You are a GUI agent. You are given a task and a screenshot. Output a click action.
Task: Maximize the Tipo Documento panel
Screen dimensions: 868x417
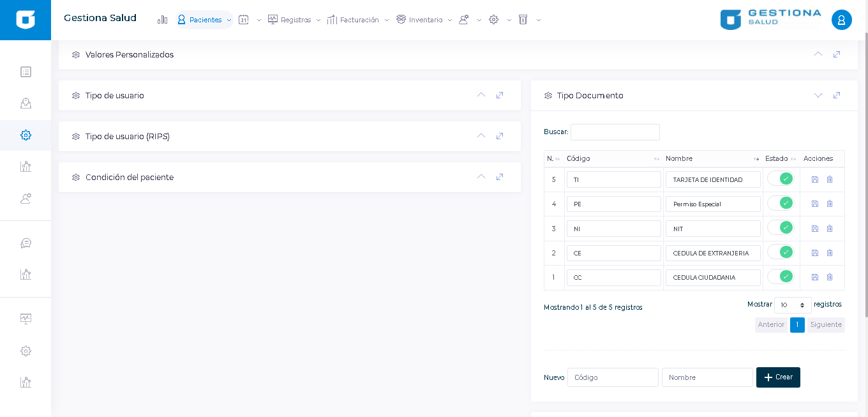837,95
